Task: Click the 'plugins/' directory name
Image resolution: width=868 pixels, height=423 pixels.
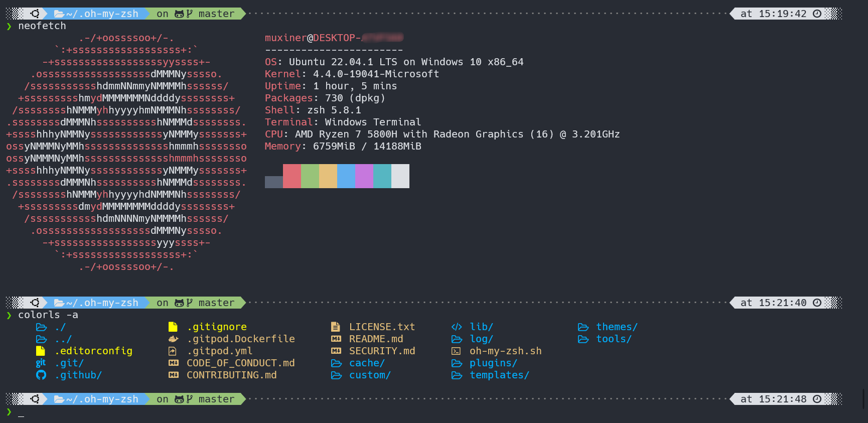Action: pos(494,363)
